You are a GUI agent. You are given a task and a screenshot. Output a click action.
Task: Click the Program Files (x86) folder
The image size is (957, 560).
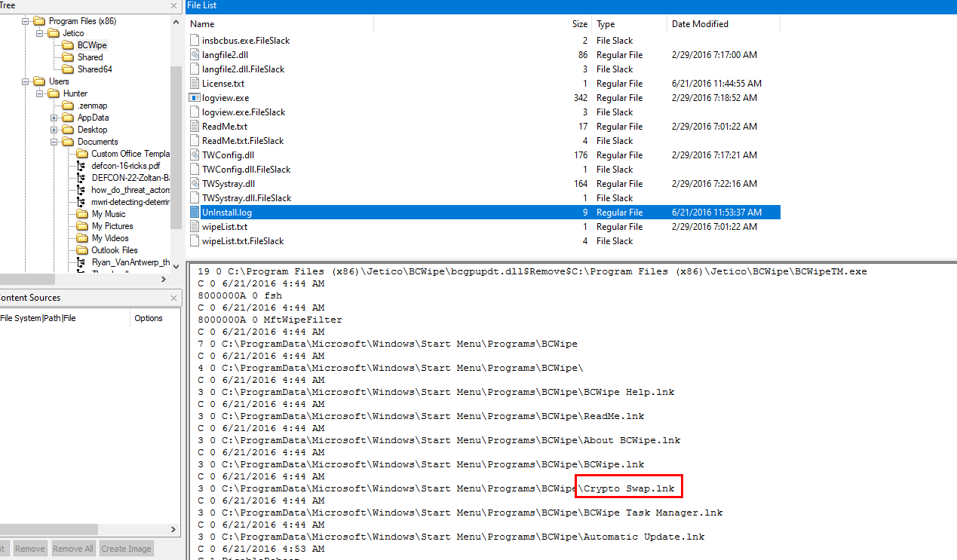click(82, 21)
